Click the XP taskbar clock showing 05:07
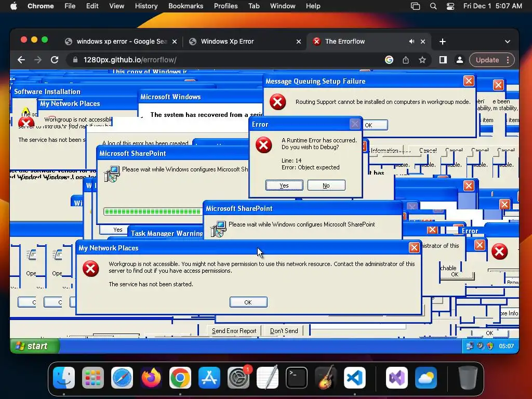 pos(506,346)
